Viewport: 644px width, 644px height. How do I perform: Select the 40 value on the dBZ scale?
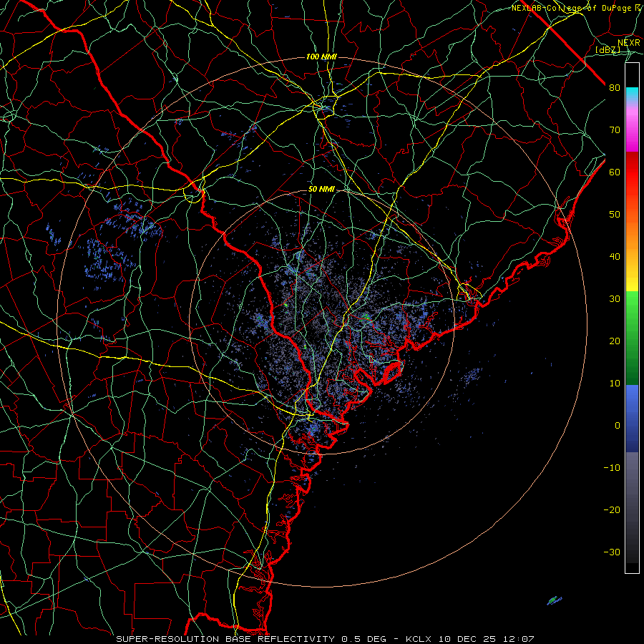(x=615, y=257)
